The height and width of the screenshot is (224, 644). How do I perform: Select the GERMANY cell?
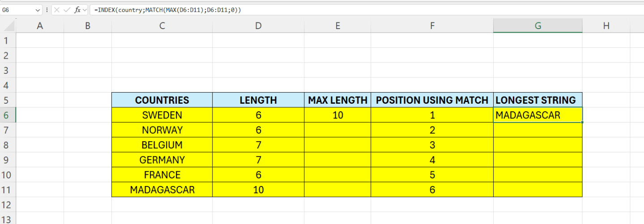coord(162,160)
